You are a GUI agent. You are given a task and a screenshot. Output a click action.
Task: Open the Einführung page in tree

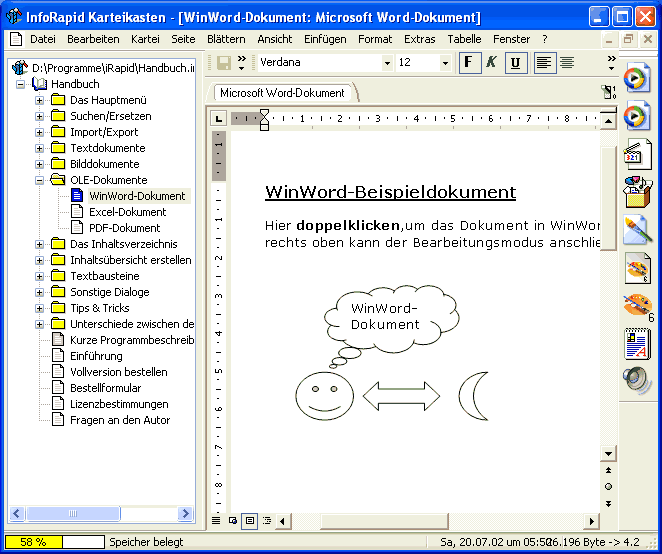pyautogui.click(x=96, y=356)
